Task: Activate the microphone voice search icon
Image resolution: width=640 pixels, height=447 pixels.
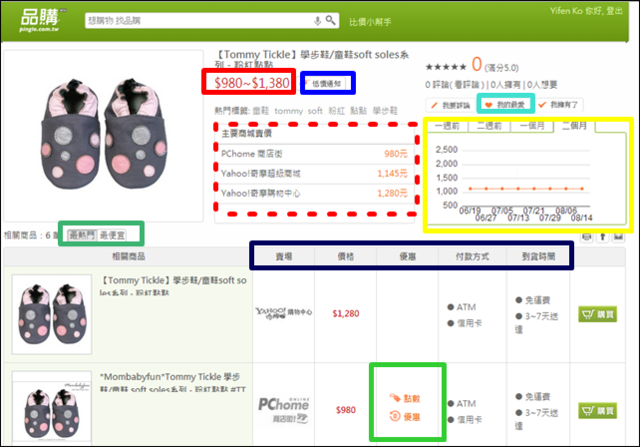Action: point(318,20)
